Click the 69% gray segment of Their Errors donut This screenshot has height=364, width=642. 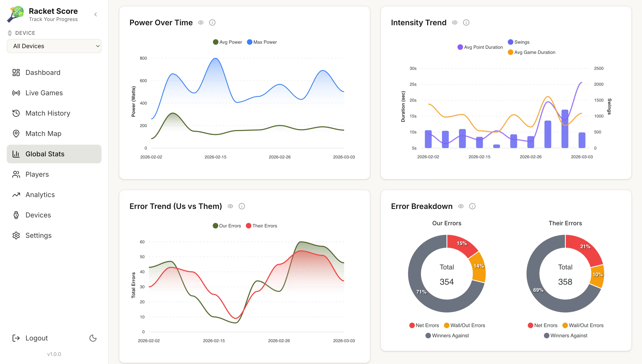point(538,290)
